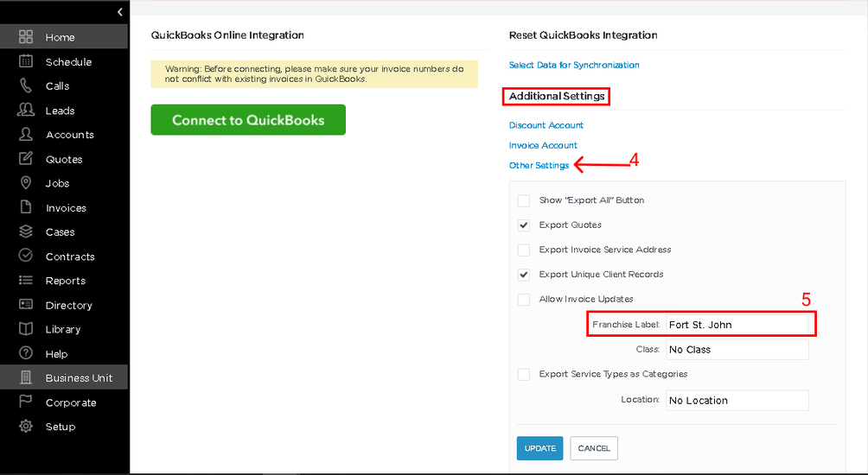The image size is (868, 475).
Task: Uncheck the Export Quotes checkbox
Action: click(x=524, y=225)
